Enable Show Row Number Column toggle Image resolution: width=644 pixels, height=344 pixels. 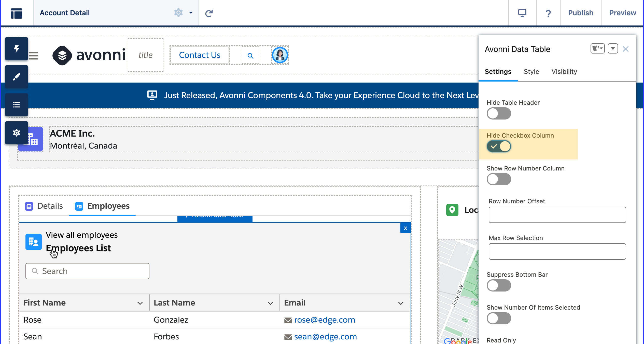click(x=499, y=179)
